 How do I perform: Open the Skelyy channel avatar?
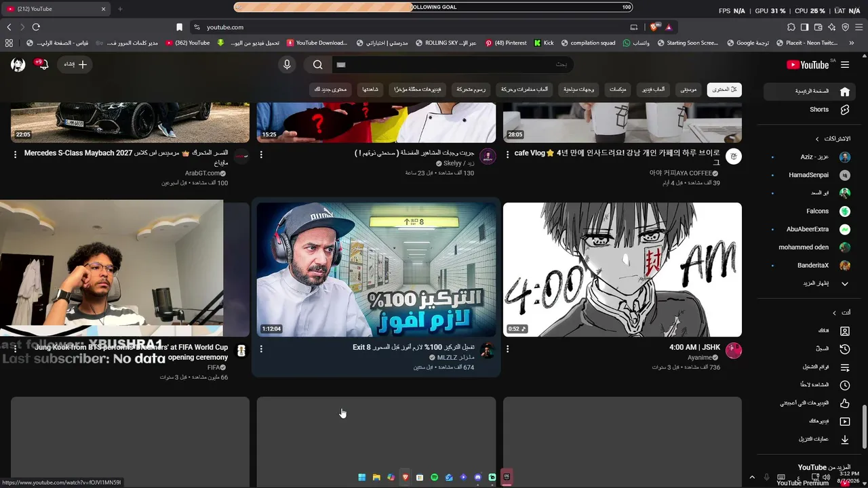coord(488,157)
